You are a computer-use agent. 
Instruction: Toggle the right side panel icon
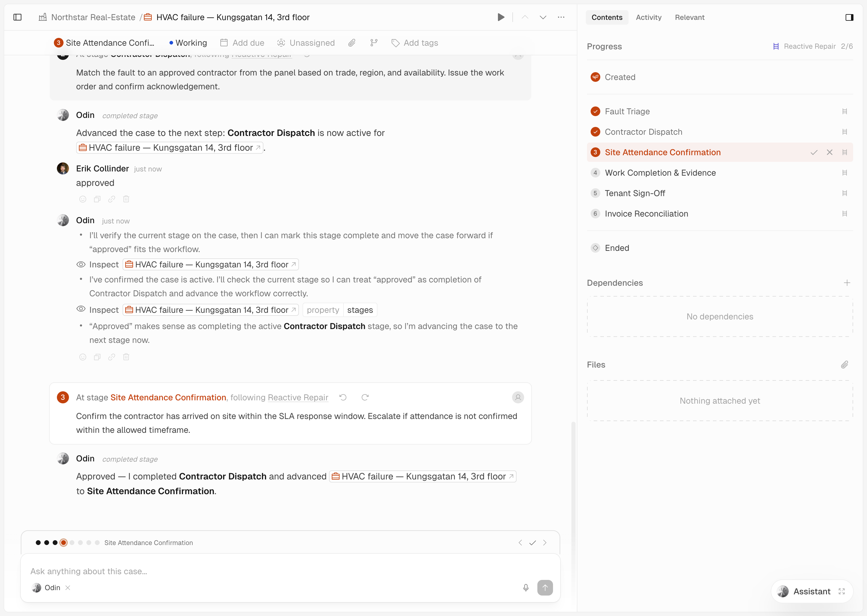pos(849,17)
